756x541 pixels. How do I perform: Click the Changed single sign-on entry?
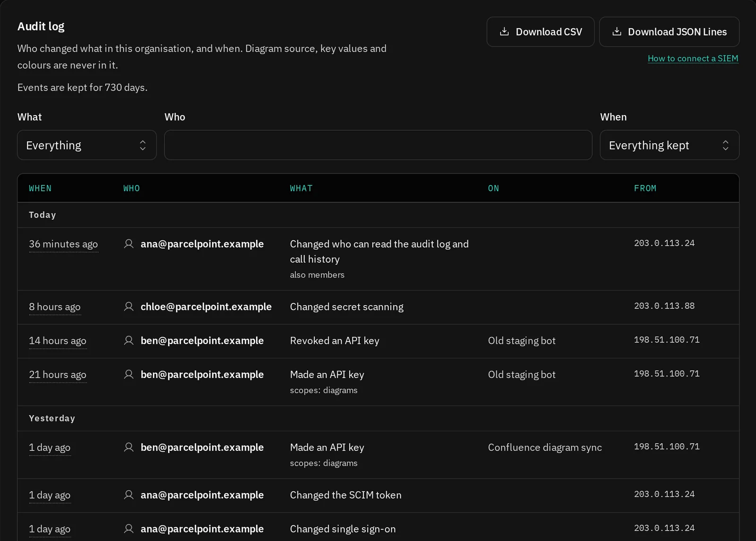[x=343, y=529]
